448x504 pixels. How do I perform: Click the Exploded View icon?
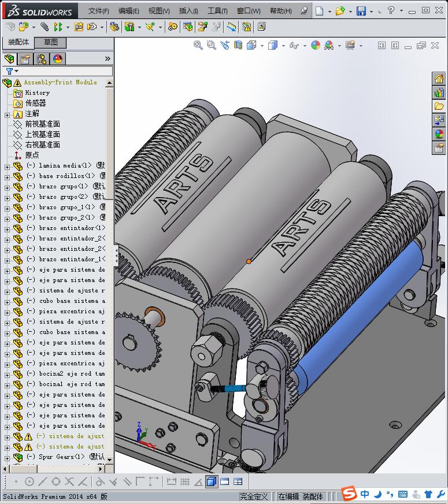(202, 27)
